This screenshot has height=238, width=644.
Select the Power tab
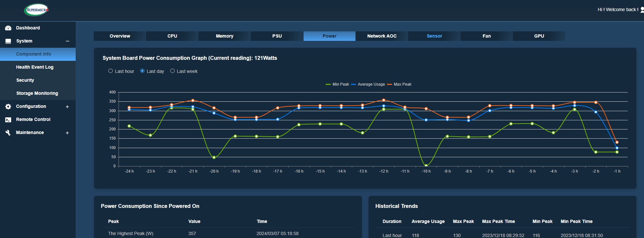[330, 36]
